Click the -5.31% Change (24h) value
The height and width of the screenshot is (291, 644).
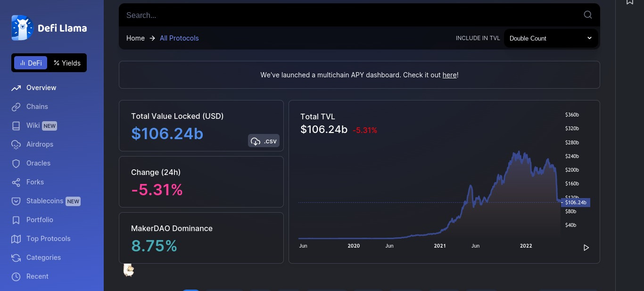157,190
